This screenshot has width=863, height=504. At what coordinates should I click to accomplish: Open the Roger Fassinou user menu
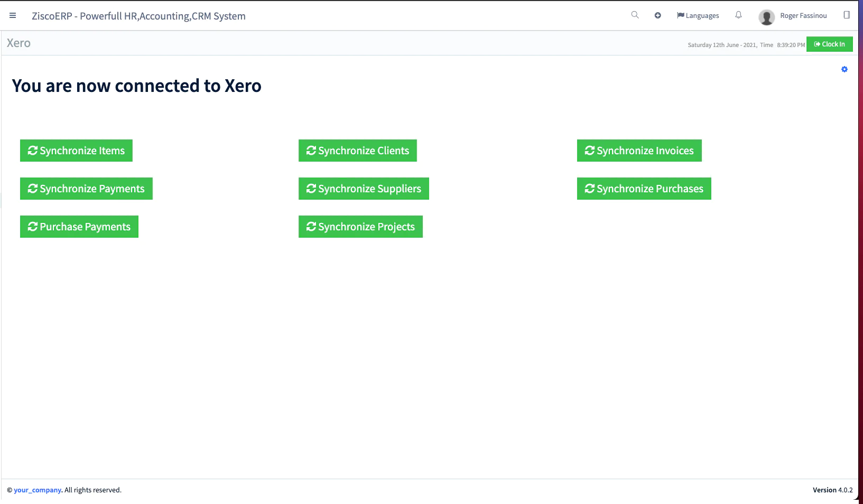[x=803, y=16]
